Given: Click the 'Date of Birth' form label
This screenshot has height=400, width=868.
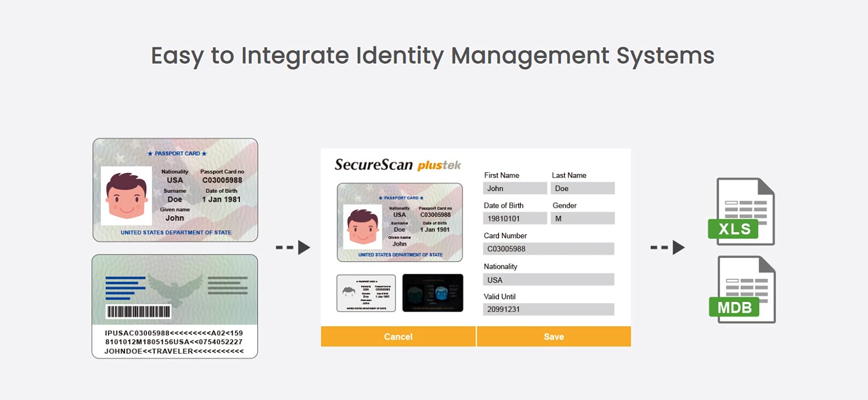Looking at the screenshot, I should 504,206.
